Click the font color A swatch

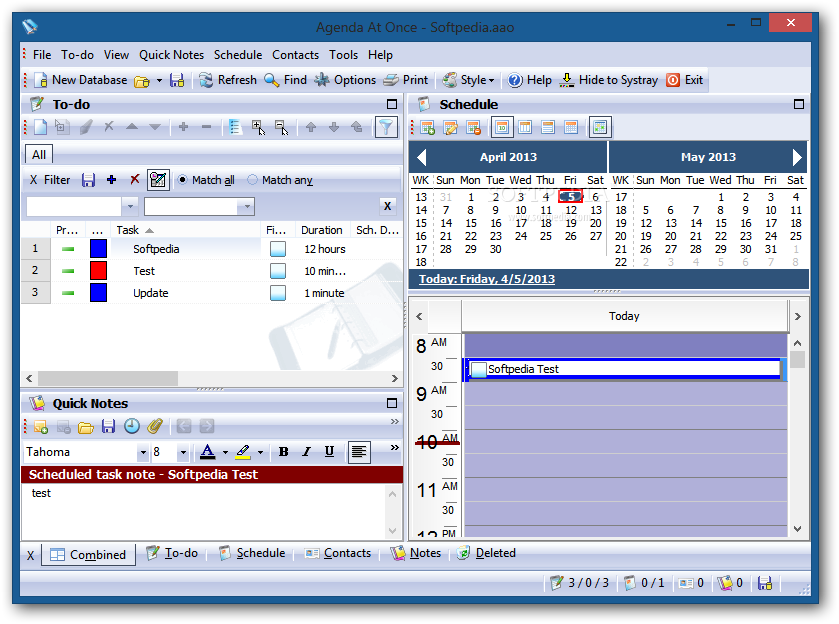pos(208,453)
